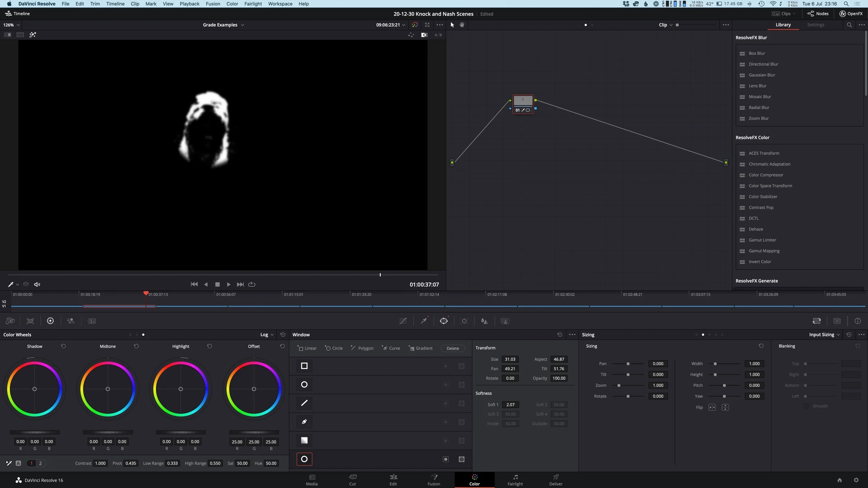Select the Gaussian Blur effect in Library
868x488 pixels.
point(761,75)
